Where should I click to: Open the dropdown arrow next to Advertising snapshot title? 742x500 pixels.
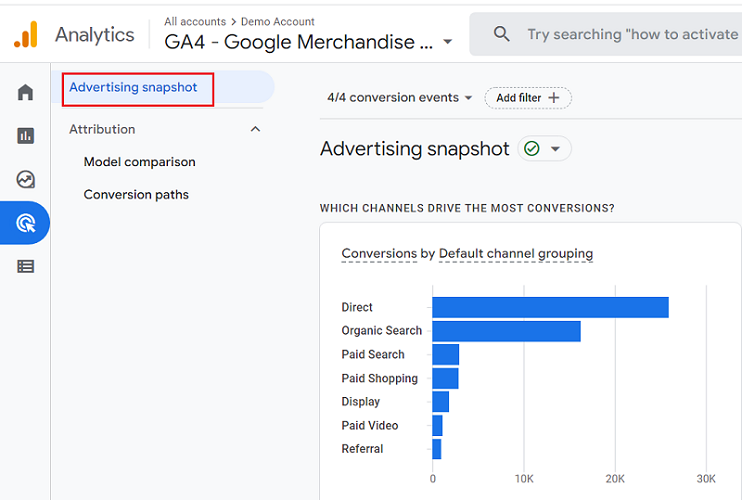pos(556,149)
